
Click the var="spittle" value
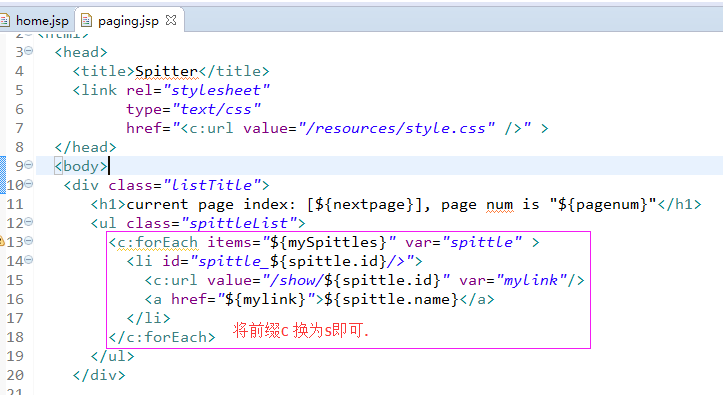(481, 242)
